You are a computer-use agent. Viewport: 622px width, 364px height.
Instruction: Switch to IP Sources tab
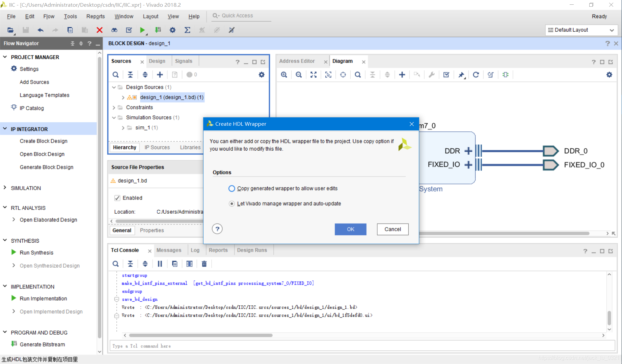coord(157,147)
